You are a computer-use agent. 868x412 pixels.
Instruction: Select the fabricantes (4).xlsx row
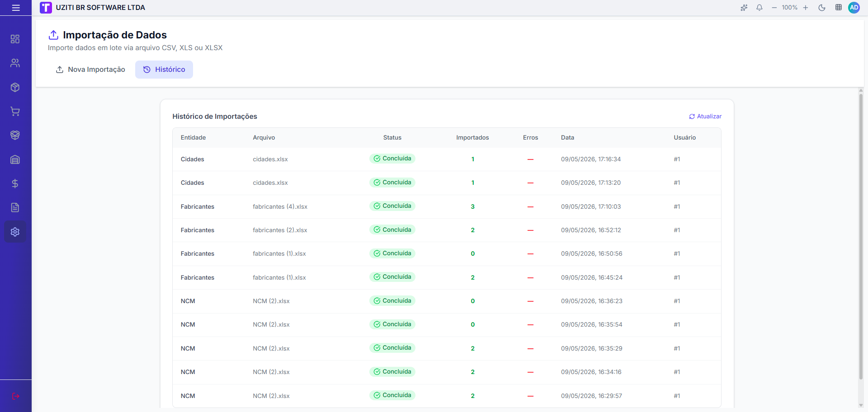click(x=447, y=206)
